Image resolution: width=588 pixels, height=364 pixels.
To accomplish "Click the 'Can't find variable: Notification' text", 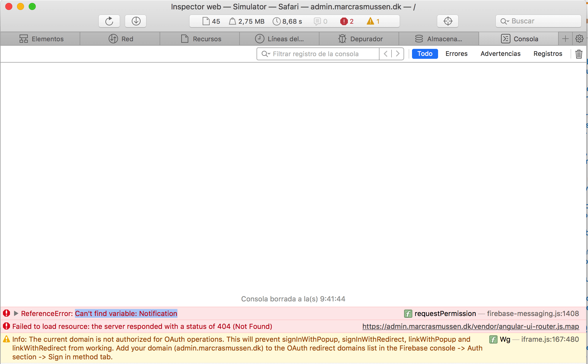I will 126,313.
